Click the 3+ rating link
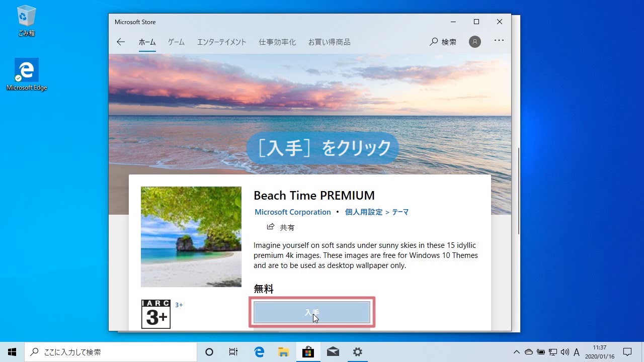644x362 pixels. click(x=179, y=305)
